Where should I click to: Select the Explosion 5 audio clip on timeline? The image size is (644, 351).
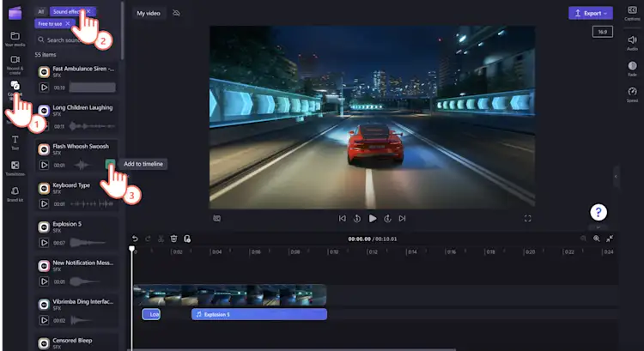259,314
